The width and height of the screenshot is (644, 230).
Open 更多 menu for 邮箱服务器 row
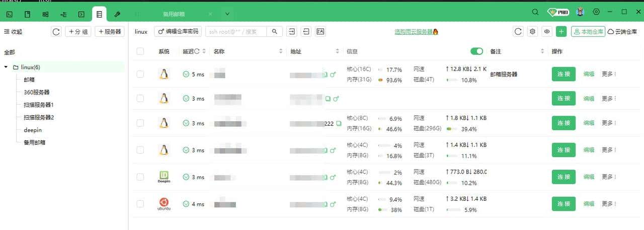click(x=609, y=74)
